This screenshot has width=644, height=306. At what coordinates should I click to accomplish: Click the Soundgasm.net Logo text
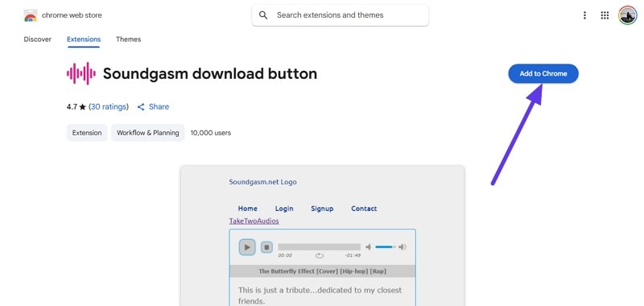pyautogui.click(x=263, y=182)
